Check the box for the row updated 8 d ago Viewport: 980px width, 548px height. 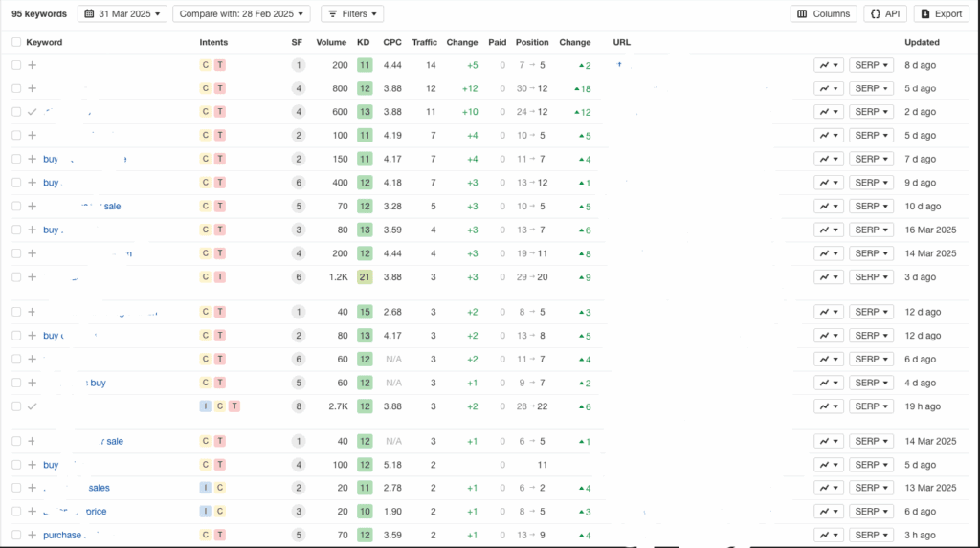(16, 65)
